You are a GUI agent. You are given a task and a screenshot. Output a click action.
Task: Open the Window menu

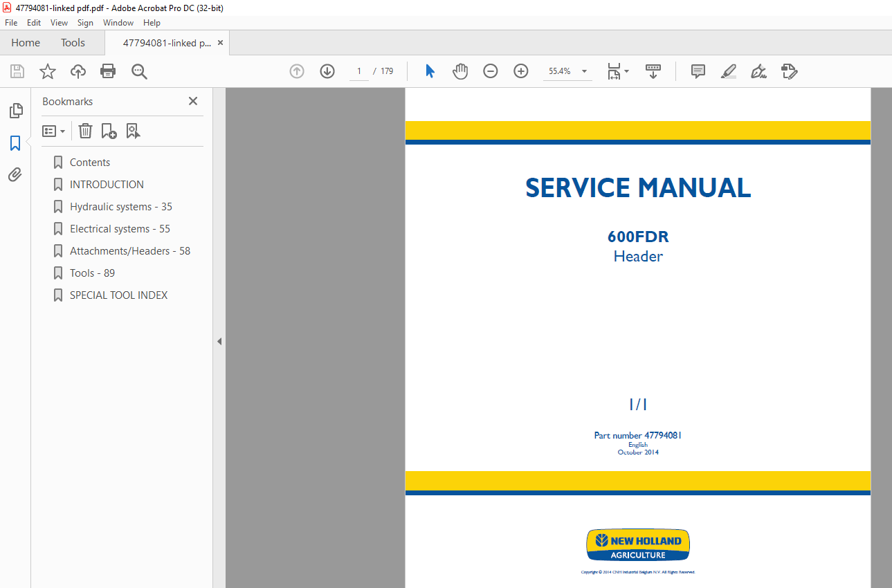118,23
